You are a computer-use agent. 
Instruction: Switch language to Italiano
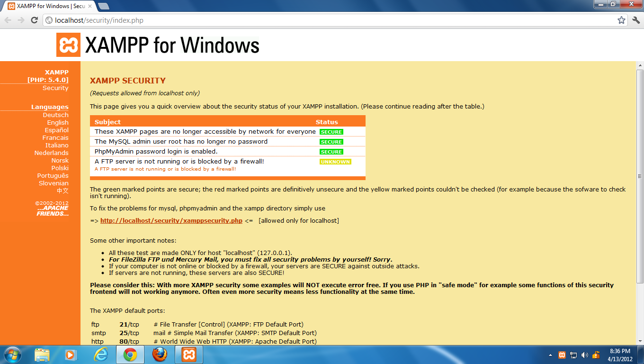[x=57, y=146]
